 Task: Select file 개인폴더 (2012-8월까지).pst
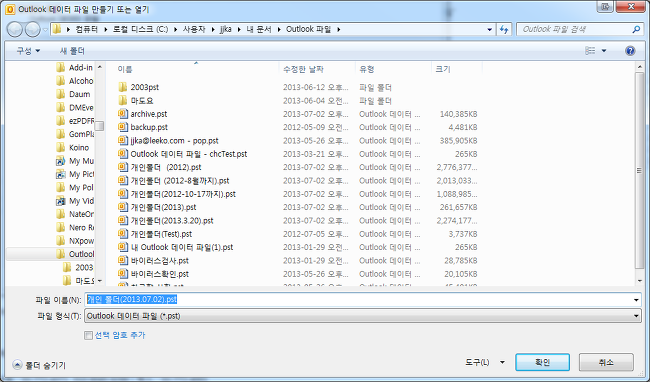tap(180, 181)
